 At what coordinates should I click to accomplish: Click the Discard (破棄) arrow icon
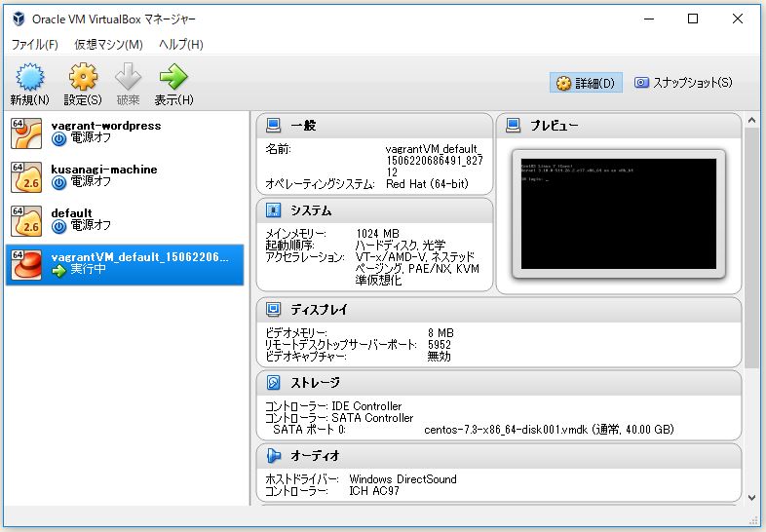click(x=128, y=77)
